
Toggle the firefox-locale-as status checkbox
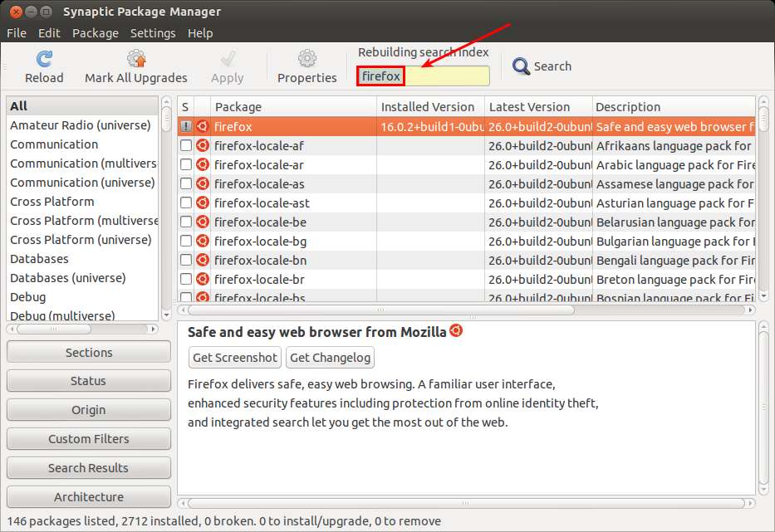coord(186,183)
